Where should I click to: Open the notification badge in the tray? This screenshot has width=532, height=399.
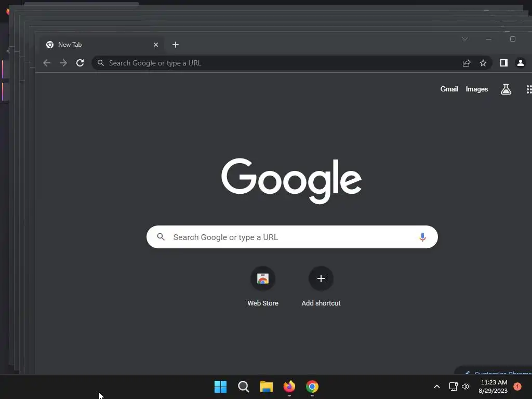point(517,387)
